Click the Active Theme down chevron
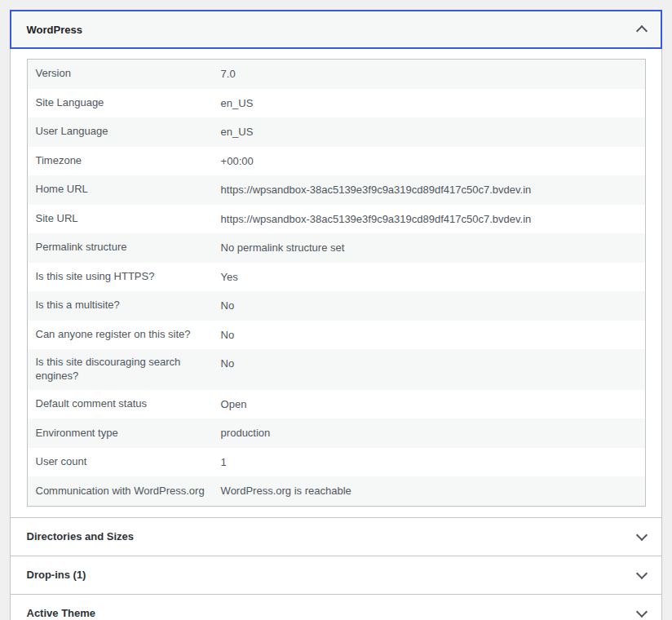This screenshot has height=620, width=672. click(642, 613)
